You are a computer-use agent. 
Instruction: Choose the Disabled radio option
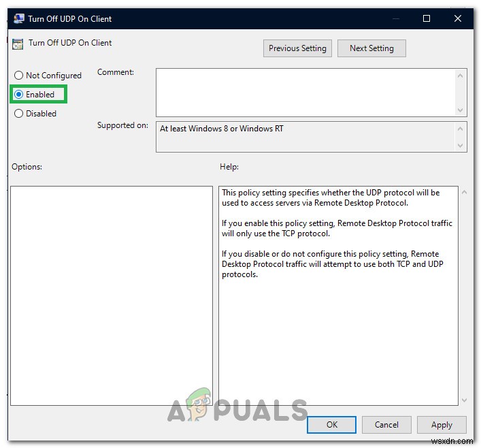[x=19, y=113]
